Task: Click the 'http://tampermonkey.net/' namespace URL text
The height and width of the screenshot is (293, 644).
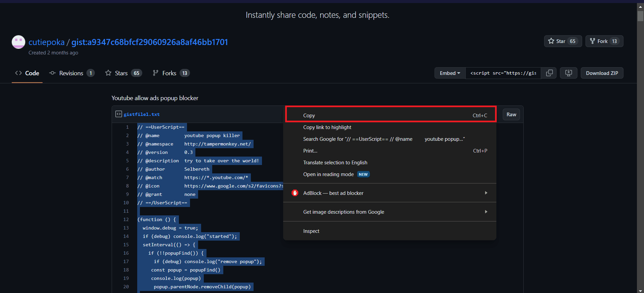Action: point(218,144)
